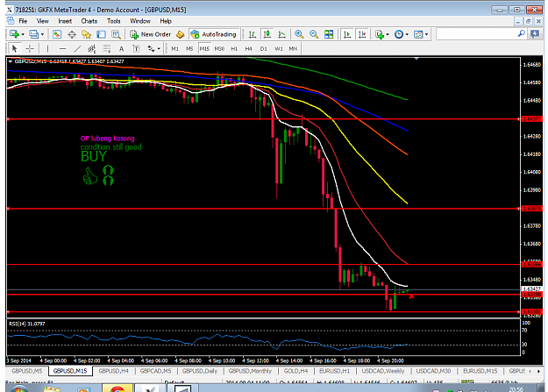Click the arrows objects tool icon
The image size is (548, 392).
(151, 48)
